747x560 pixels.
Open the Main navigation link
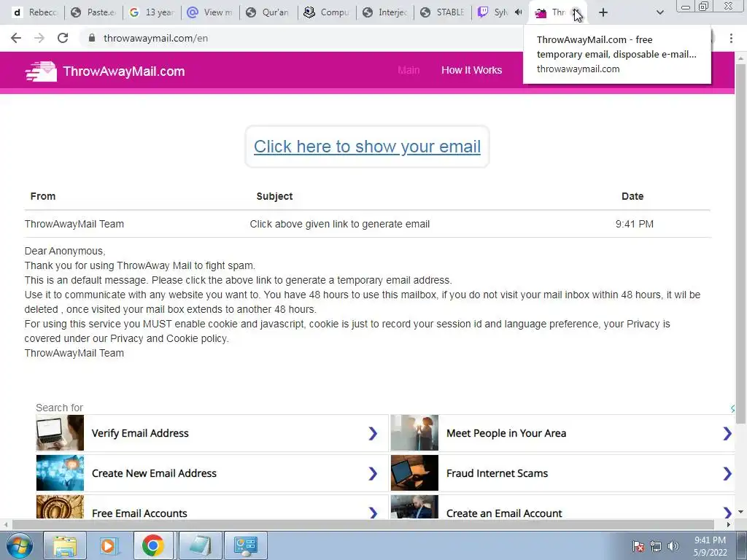409,70
